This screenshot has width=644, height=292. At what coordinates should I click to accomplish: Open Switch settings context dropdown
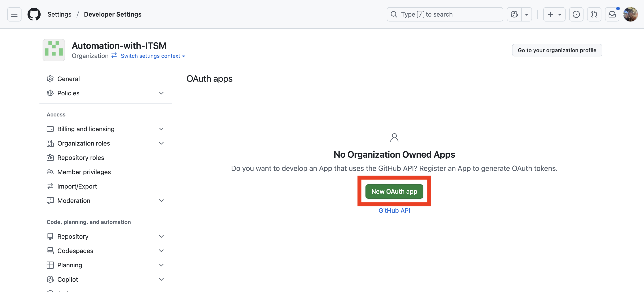pos(153,56)
